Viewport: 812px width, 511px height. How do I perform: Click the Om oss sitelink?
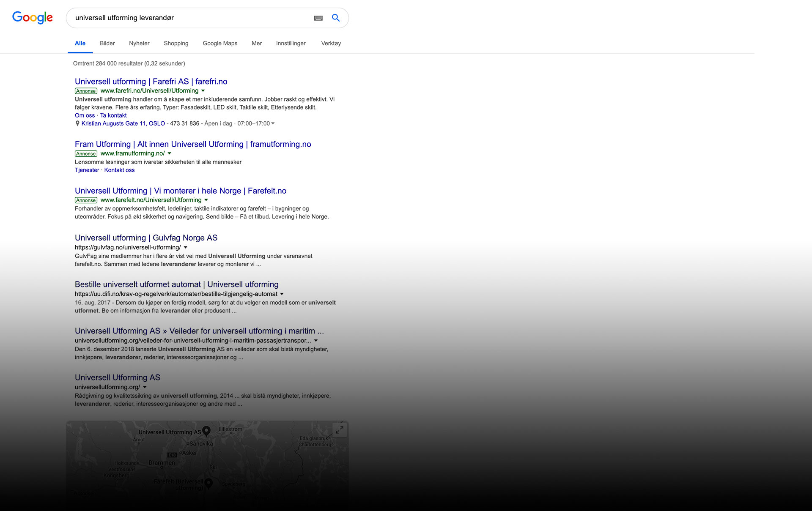point(85,115)
